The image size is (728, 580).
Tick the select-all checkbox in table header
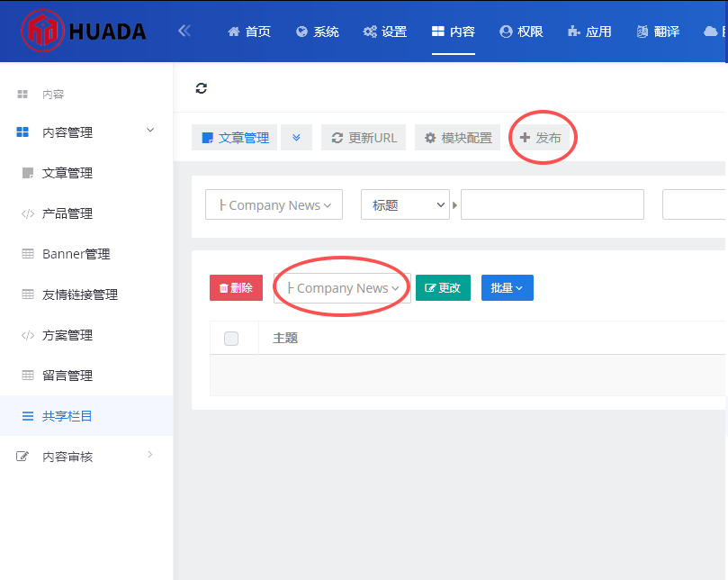point(231,339)
